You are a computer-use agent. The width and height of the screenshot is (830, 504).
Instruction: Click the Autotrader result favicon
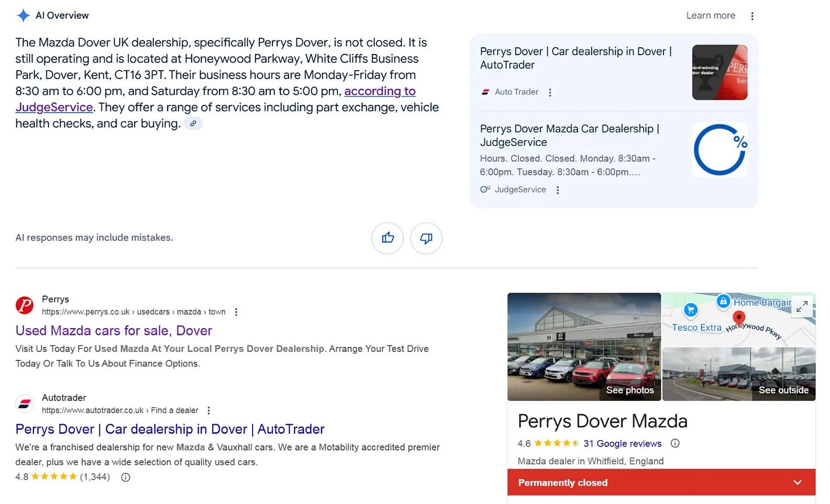click(x=24, y=404)
